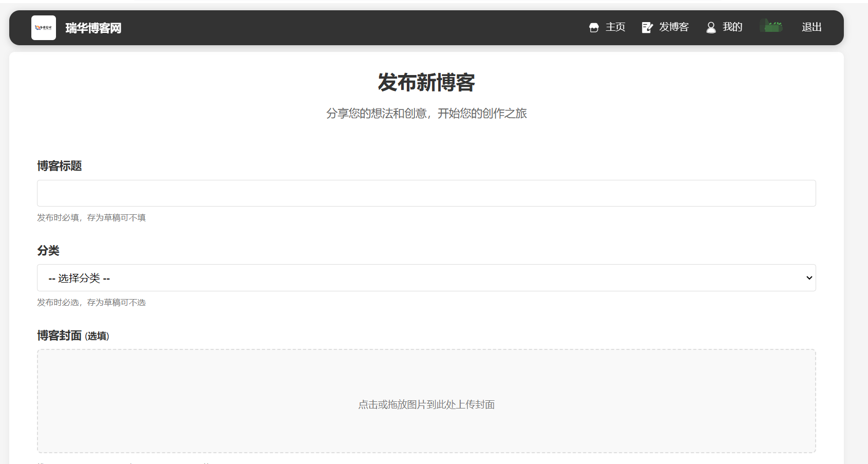Click the pencil icon beside 发博客
The height and width of the screenshot is (464, 868).
[x=647, y=28]
